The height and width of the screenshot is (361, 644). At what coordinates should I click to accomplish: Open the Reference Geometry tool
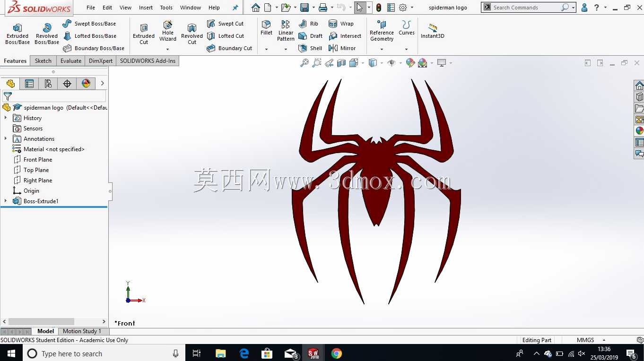pyautogui.click(x=382, y=31)
